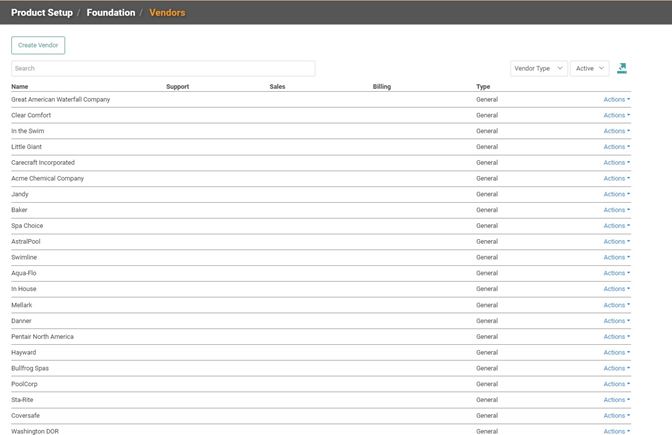Click the Type column header
This screenshot has width=672, height=435.
pos(483,87)
